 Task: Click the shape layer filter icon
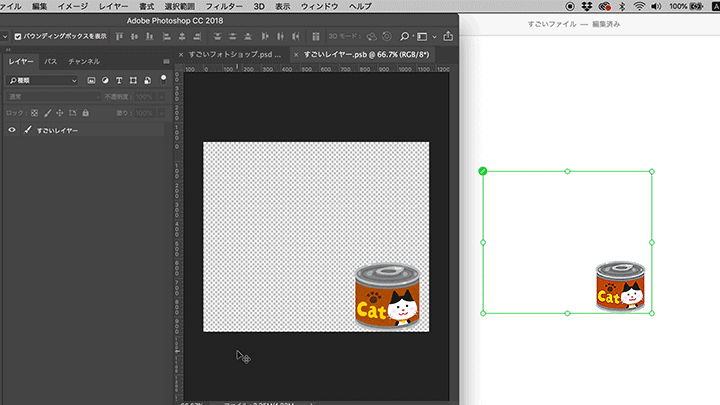(133, 80)
